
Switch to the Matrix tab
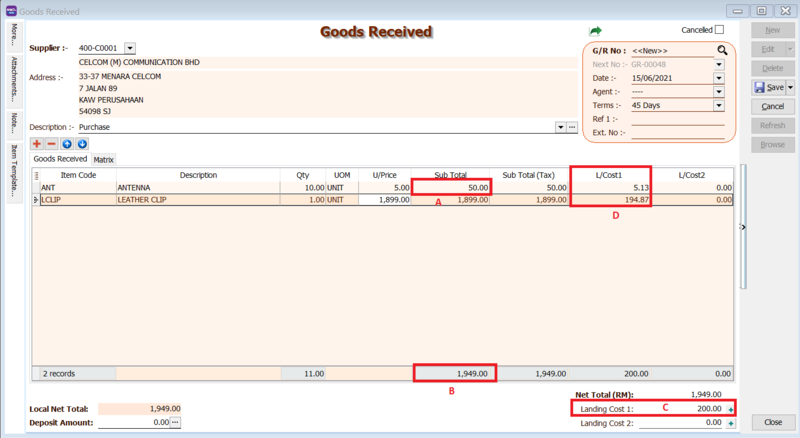click(x=104, y=159)
